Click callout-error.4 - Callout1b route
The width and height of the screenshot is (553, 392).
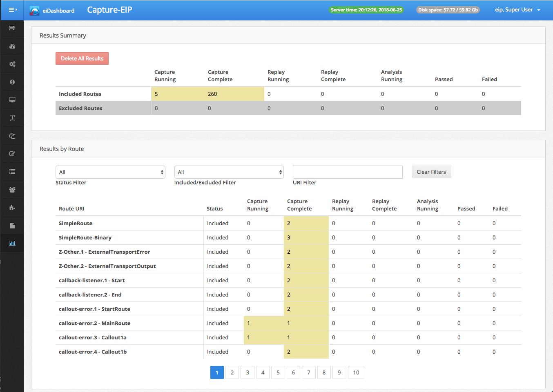[93, 352]
